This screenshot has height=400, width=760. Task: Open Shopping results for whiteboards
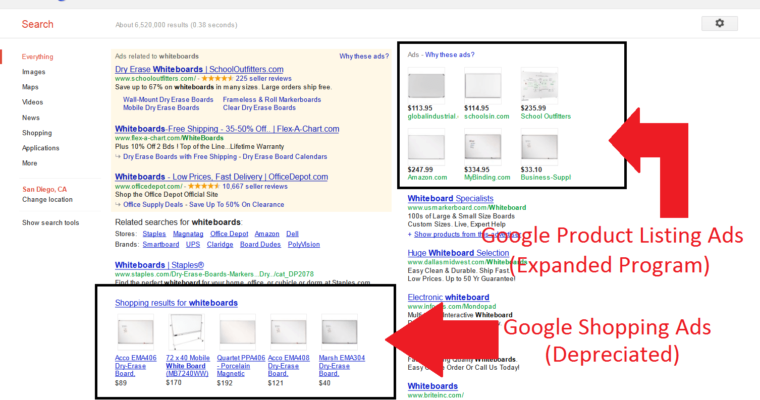176,303
